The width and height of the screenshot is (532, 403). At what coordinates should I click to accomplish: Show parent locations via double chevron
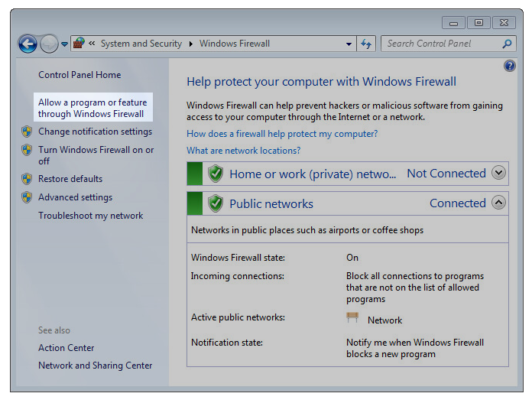click(x=92, y=44)
